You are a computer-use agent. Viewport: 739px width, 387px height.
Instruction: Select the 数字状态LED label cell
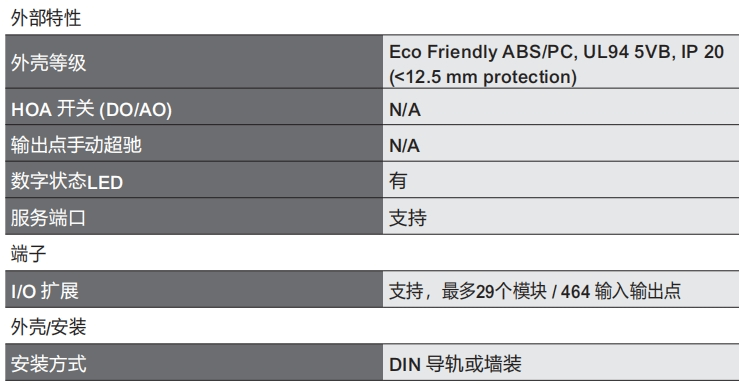[x=194, y=181]
